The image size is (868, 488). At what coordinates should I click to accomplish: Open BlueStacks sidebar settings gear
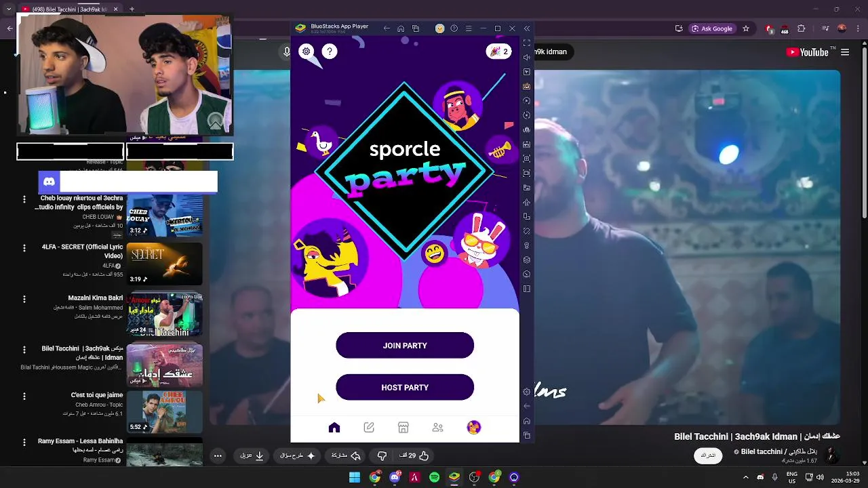click(527, 392)
